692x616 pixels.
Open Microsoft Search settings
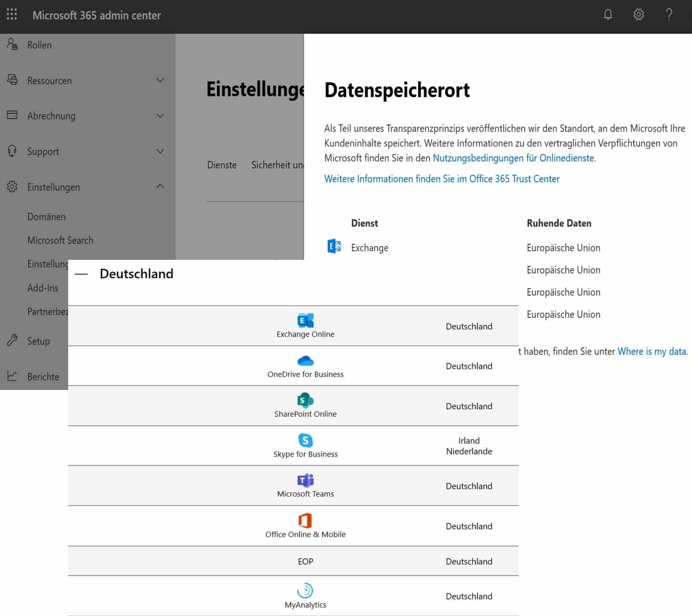60,240
